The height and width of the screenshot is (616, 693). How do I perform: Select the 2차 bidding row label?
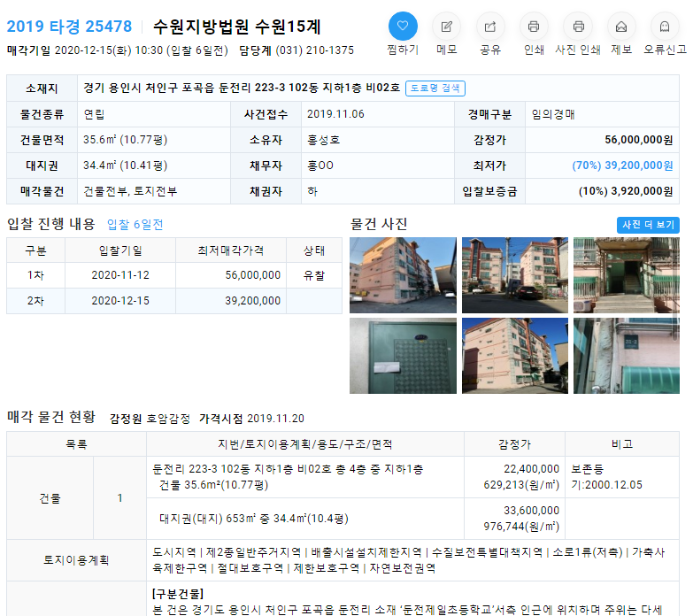(35, 301)
